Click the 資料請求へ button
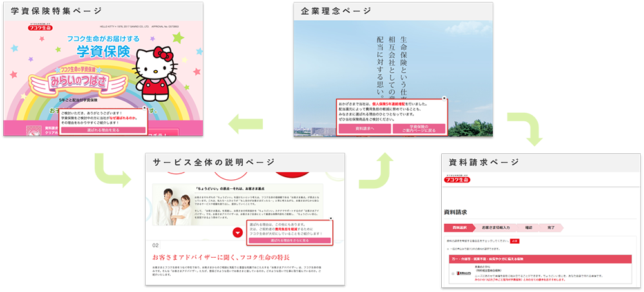Image resolution: width=644 pixels, height=292 pixels. (x=365, y=129)
